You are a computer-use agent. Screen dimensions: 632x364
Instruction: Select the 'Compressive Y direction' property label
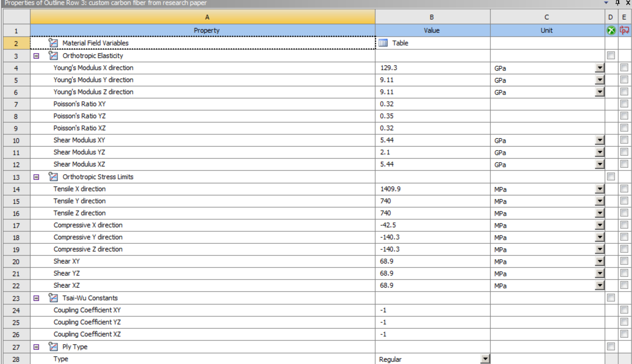pos(88,237)
